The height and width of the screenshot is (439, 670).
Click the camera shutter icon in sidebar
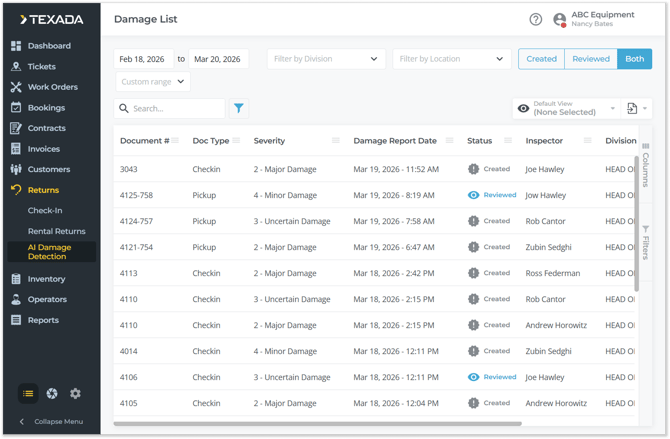point(52,394)
